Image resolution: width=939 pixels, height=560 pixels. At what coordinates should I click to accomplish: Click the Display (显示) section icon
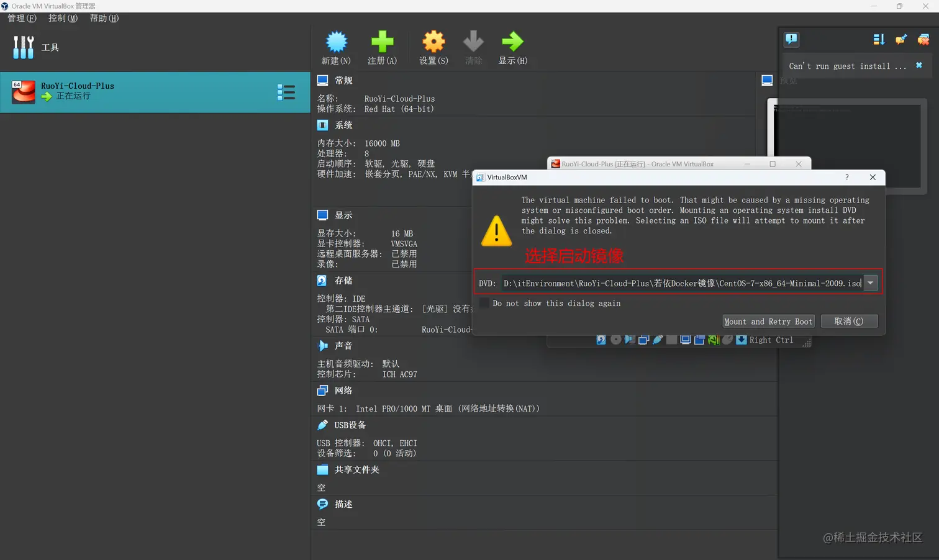coord(322,215)
